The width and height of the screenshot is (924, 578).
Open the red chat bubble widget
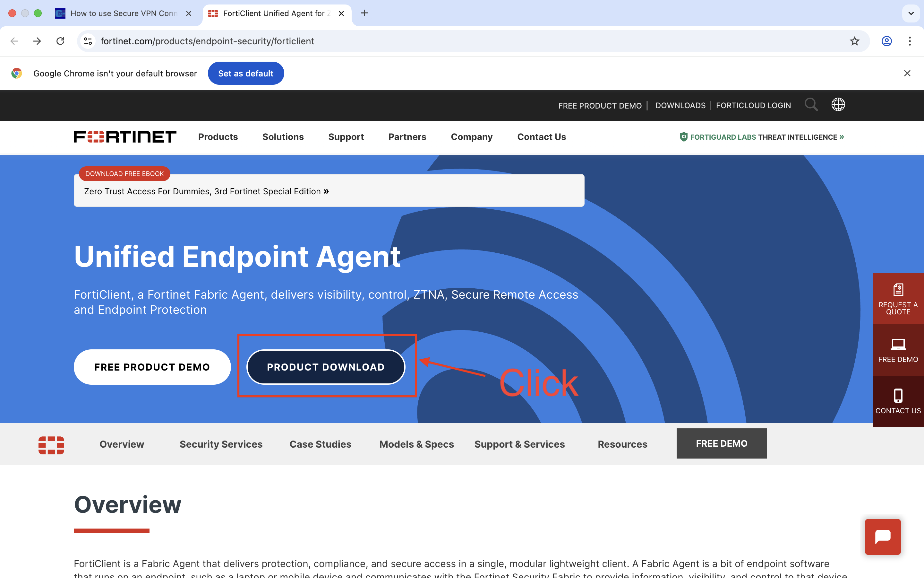(883, 537)
